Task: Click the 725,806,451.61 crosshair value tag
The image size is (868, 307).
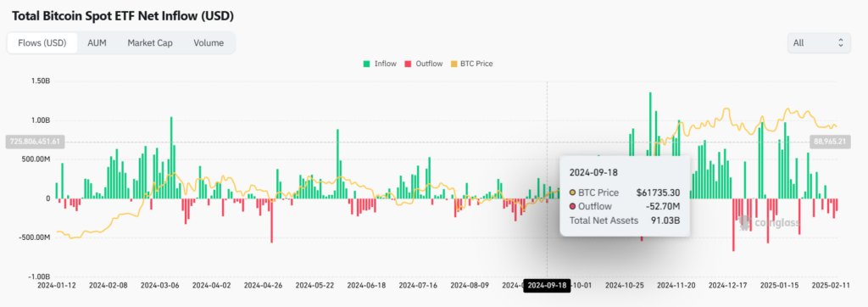Action: point(36,142)
